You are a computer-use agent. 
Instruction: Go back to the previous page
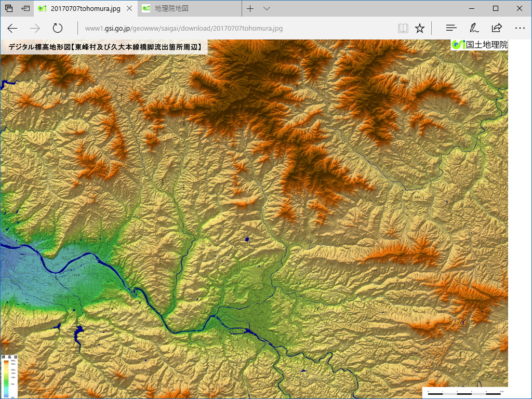click(x=12, y=28)
